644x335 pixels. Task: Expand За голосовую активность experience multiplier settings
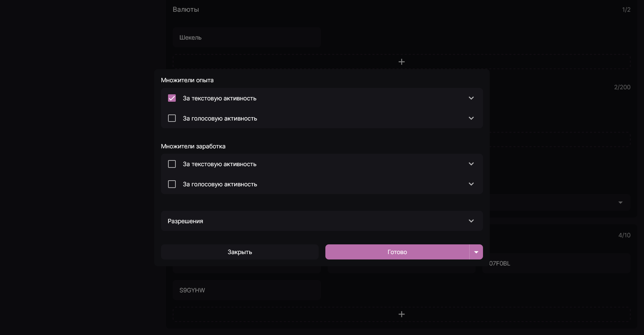tap(471, 118)
